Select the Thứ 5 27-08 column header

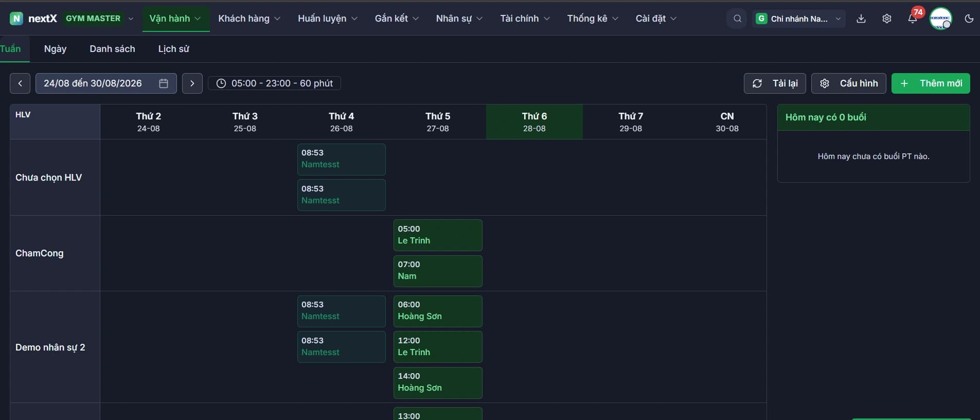click(x=438, y=122)
